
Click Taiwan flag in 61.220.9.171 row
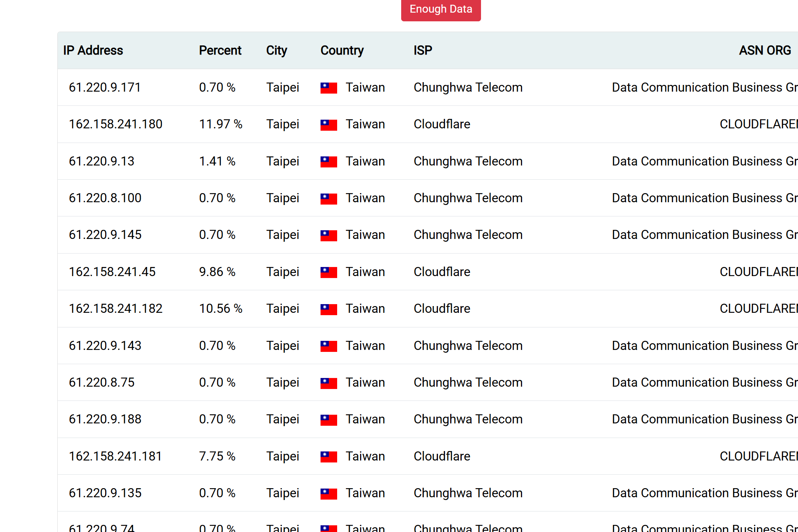329,88
